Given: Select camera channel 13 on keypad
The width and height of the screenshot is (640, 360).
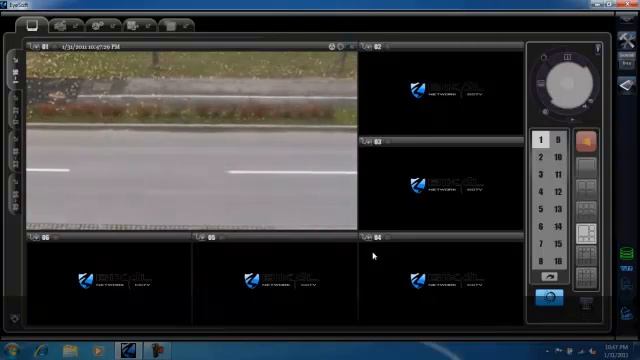Looking at the screenshot, I should coord(558,209).
